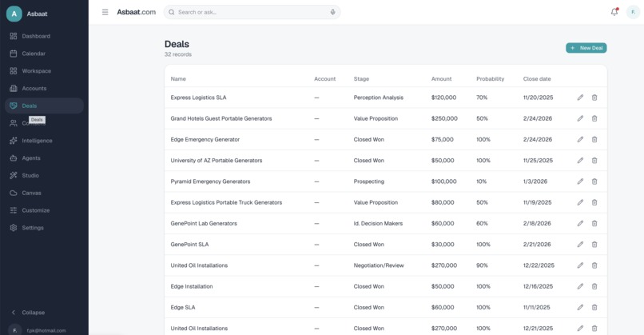Screen dimensions: 644x335
Task: Navigate to Accounts section
Action: (x=44, y=89)
